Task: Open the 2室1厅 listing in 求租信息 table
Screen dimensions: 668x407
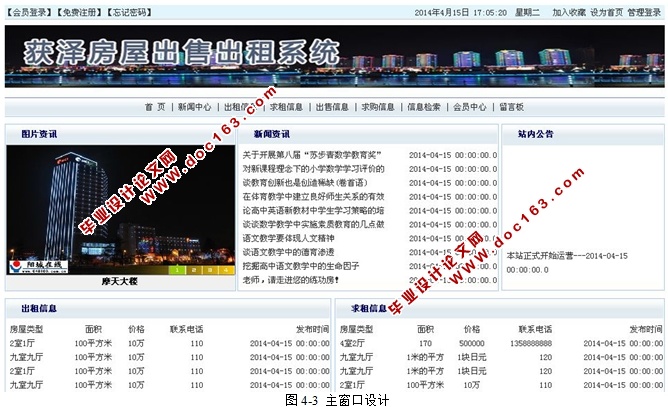Action: coord(352,385)
